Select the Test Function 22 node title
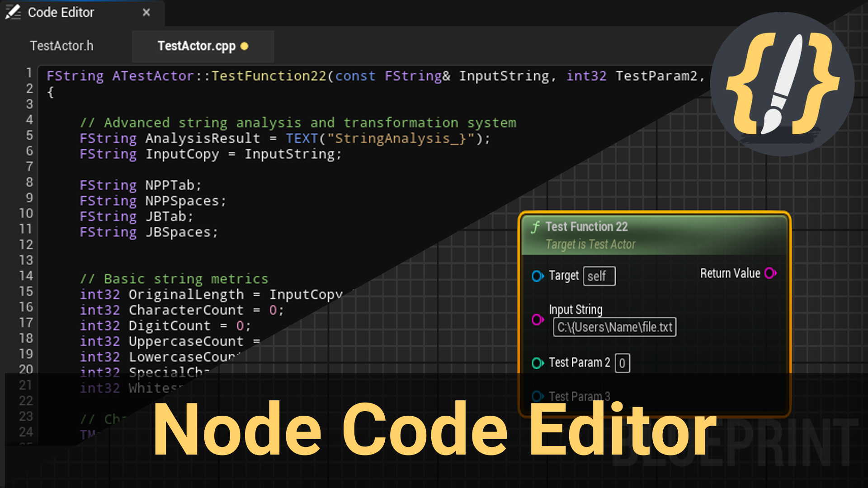 [587, 226]
